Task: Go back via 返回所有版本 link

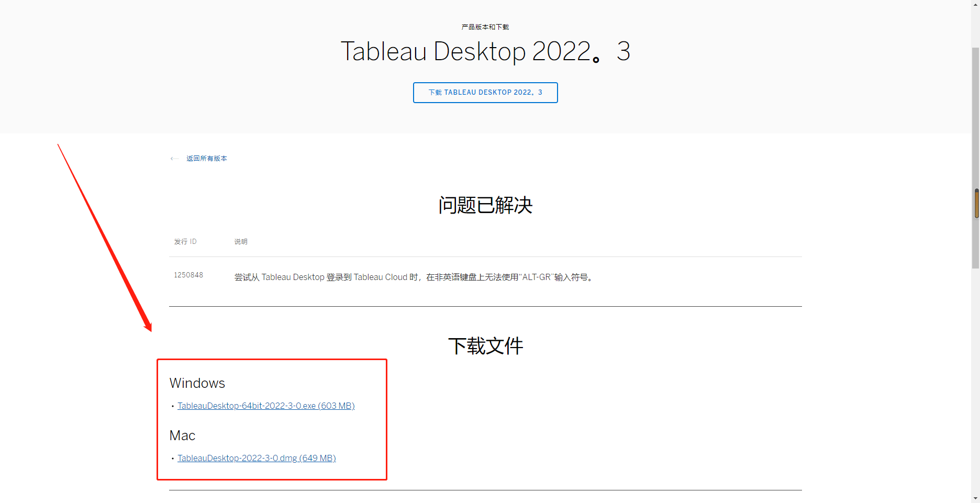Action: [207, 159]
